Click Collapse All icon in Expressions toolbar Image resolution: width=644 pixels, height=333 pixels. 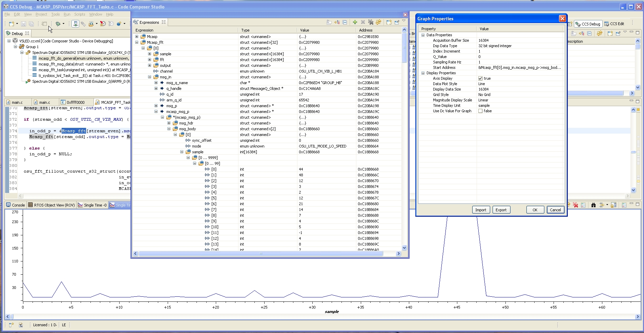coord(345,22)
